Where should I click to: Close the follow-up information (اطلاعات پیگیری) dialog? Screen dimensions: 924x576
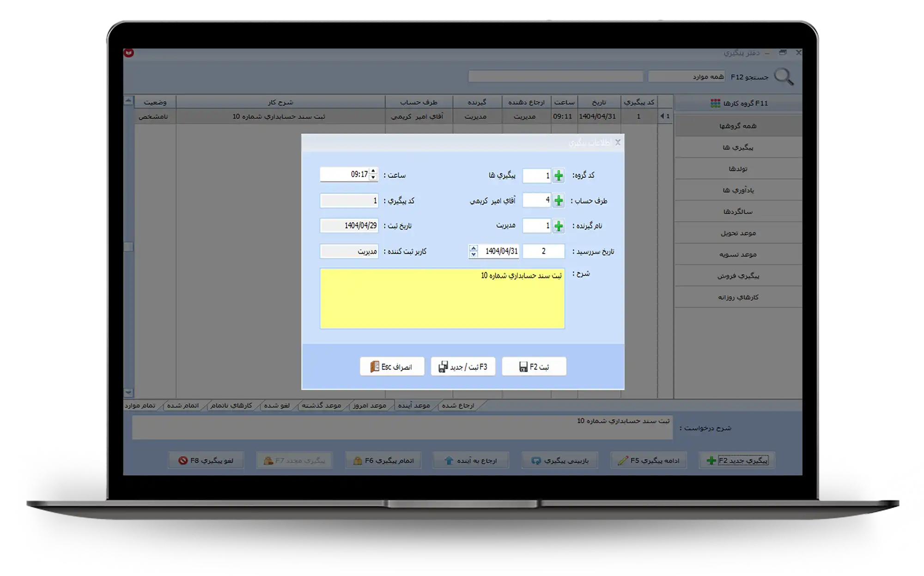618,142
